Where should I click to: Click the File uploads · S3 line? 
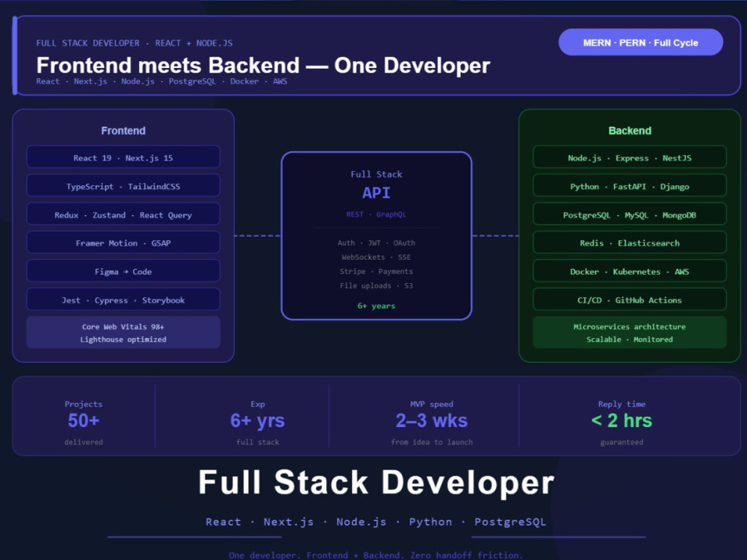tap(376, 286)
